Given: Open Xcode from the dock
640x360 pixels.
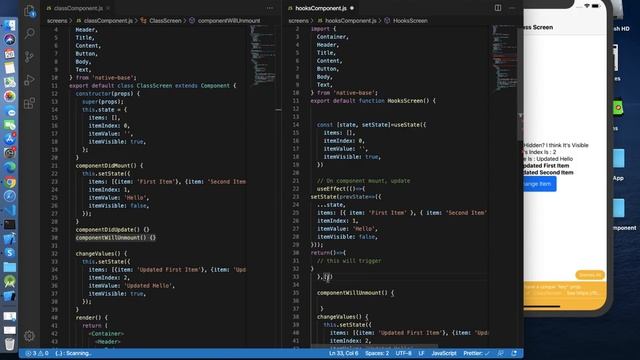Looking at the screenshot, I should click(9, 239).
